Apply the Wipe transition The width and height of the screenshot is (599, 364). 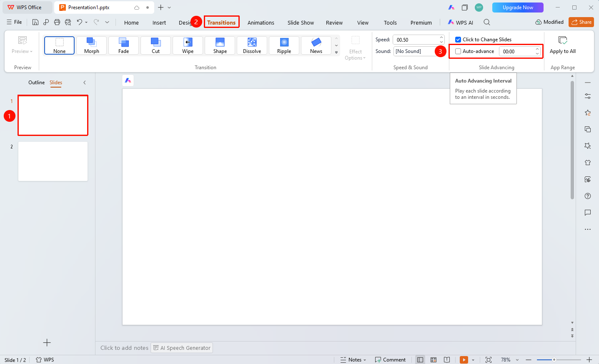[x=188, y=45]
